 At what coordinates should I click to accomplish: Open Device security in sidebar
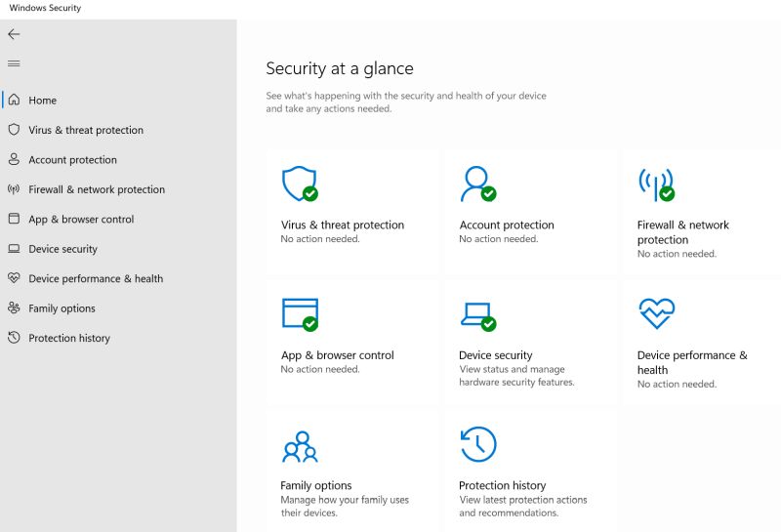tap(118, 249)
